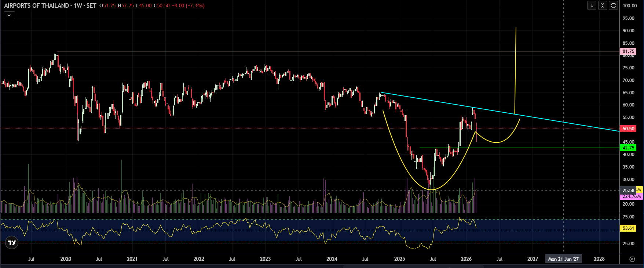Image resolution: width=644 pixels, height=268 pixels.
Task: Click 45.00 on the price scale
Action: [x=629, y=142]
